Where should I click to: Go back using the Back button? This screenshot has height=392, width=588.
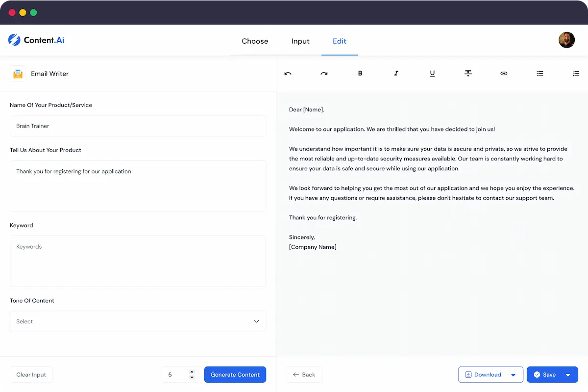point(304,374)
